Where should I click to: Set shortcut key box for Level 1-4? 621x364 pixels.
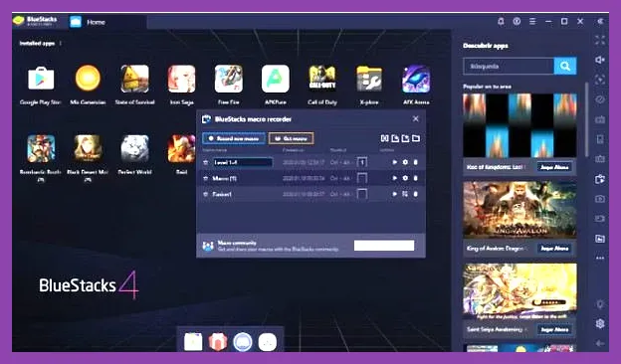tap(362, 162)
